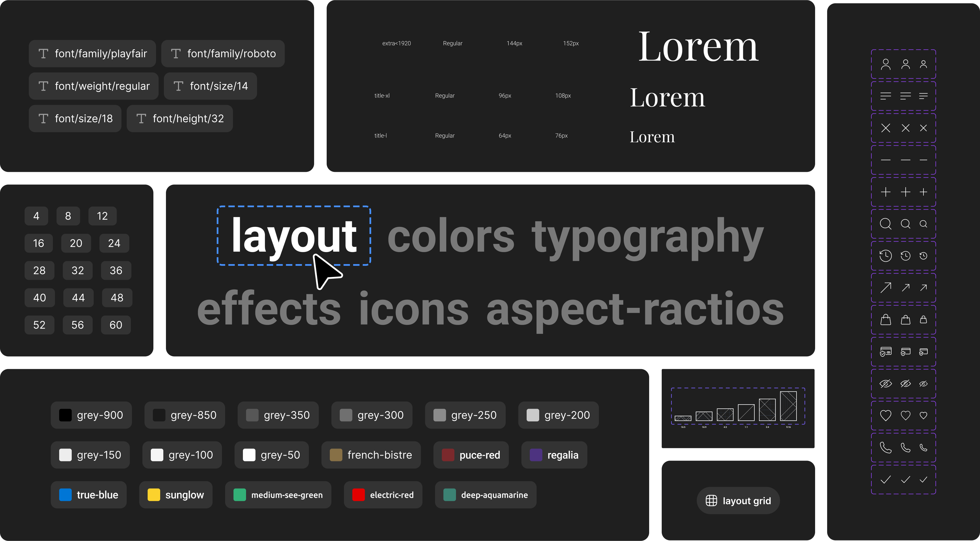Click the layout grid button
980x541 pixels.
click(x=738, y=501)
